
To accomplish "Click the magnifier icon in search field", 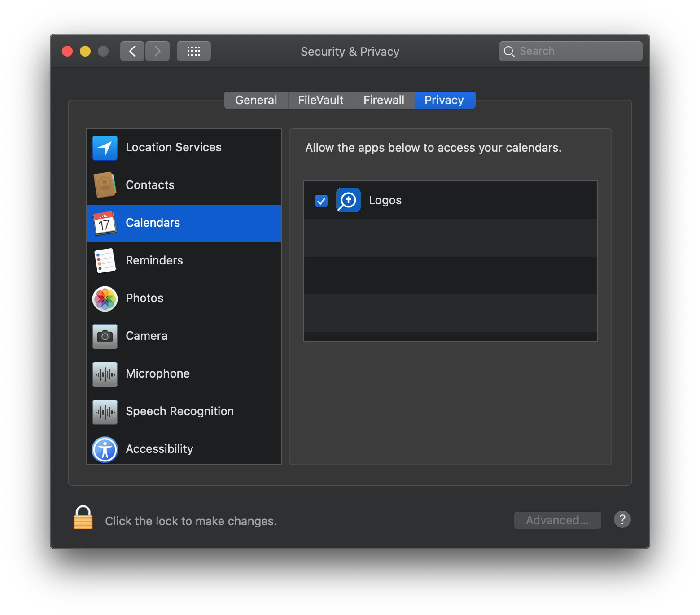I will click(x=509, y=52).
